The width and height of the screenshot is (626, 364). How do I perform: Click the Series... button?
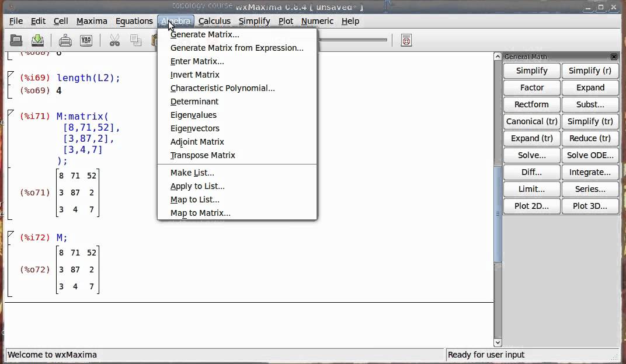point(590,190)
